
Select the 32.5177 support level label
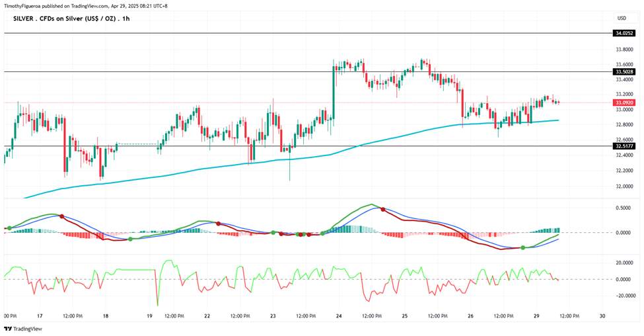pyautogui.click(x=624, y=146)
